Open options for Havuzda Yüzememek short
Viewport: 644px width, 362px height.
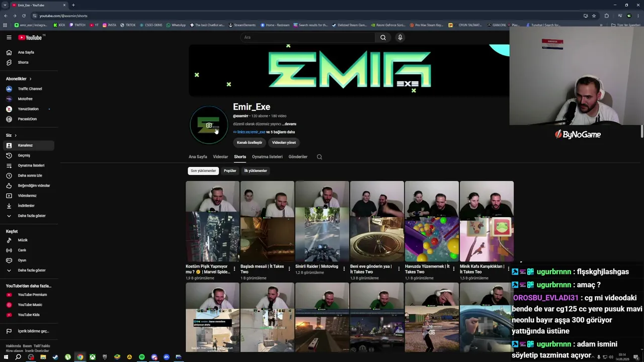coord(454,269)
